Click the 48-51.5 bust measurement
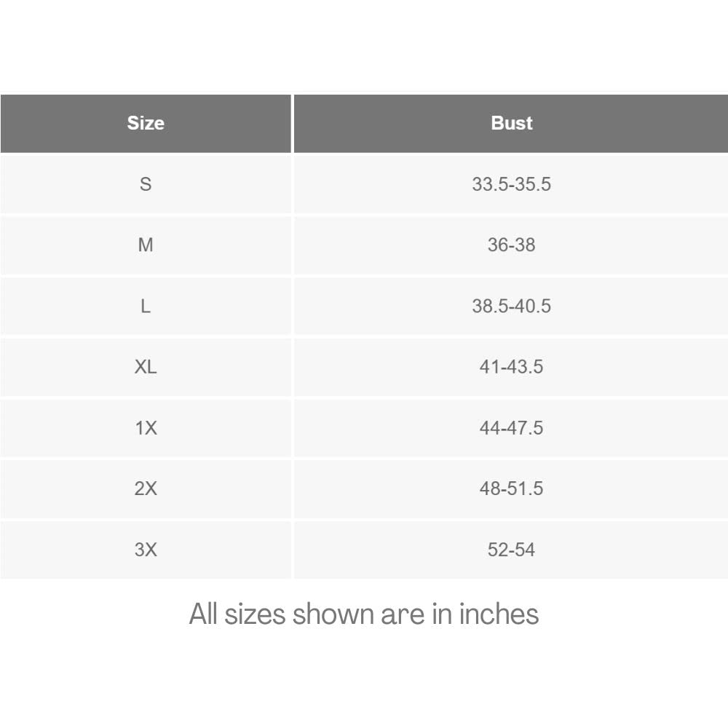Screen dimensions: 728x728 (511, 488)
